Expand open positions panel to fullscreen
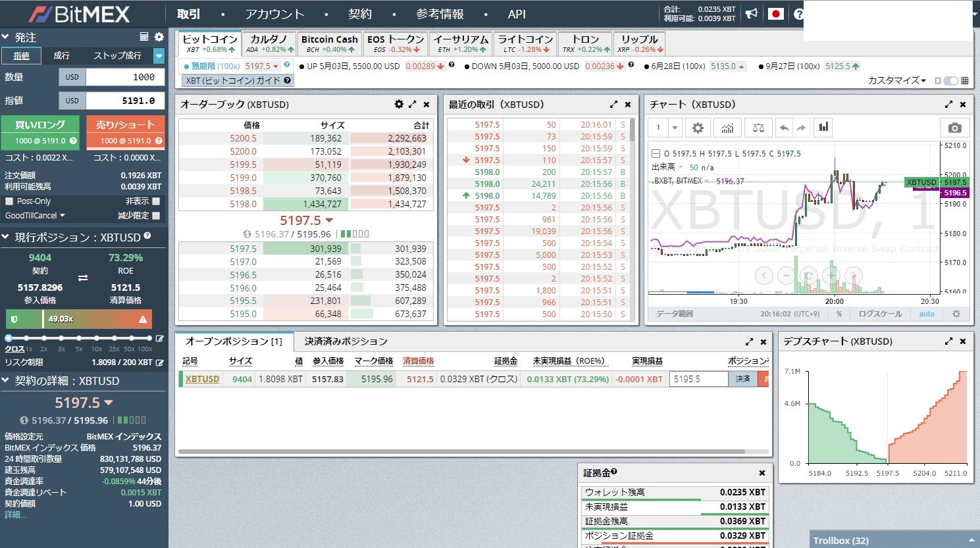 [749, 341]
